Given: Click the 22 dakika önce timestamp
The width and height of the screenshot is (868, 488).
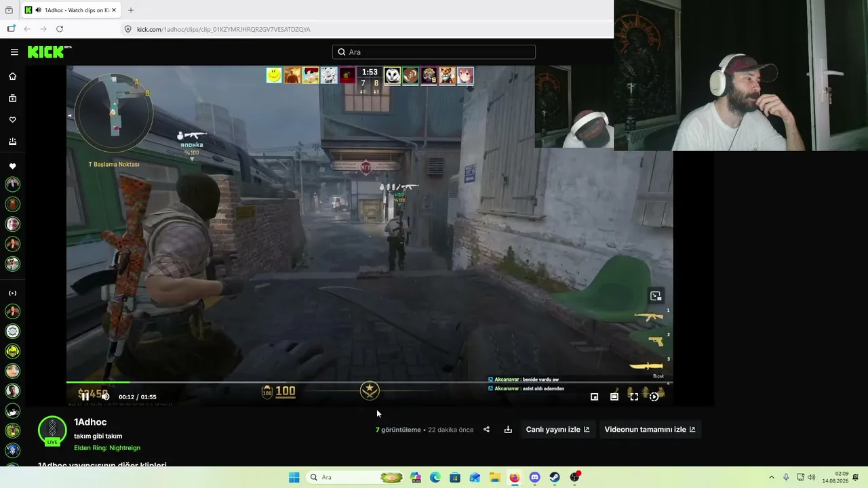Looking at the screenshot, I should 451,430.
